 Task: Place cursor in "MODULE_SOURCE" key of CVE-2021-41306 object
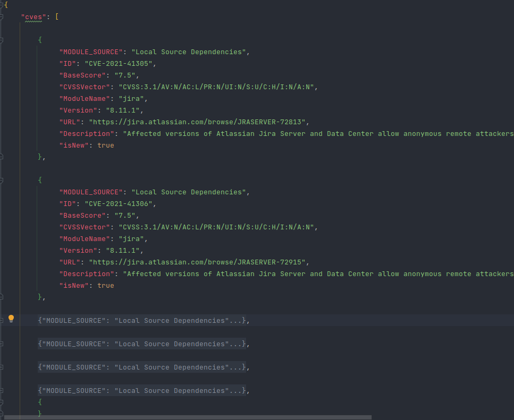91,192
